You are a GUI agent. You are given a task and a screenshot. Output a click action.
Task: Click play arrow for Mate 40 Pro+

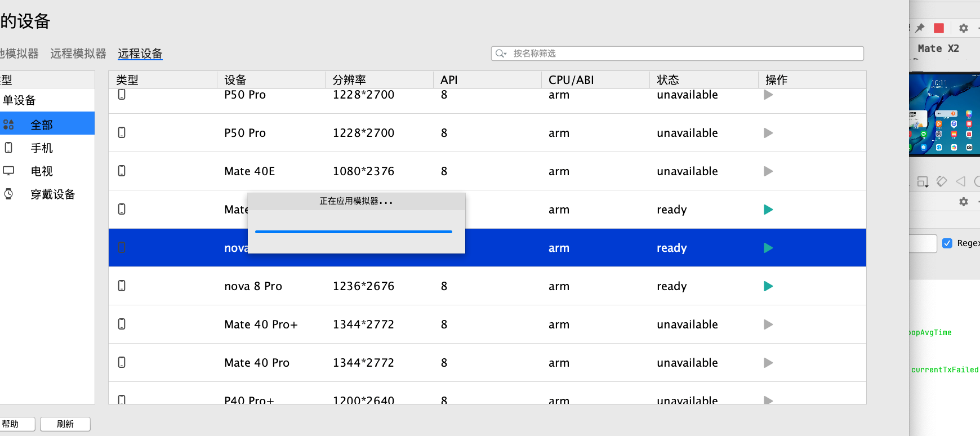(768, 324)
